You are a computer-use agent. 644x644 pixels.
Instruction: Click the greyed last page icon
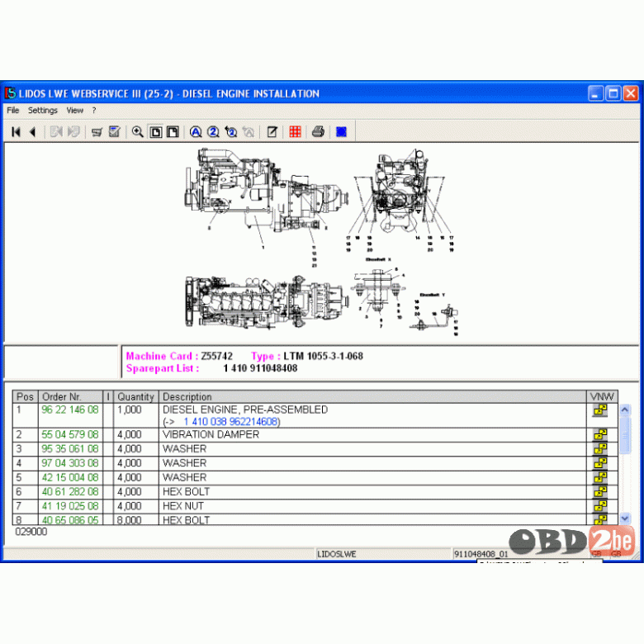73,132
